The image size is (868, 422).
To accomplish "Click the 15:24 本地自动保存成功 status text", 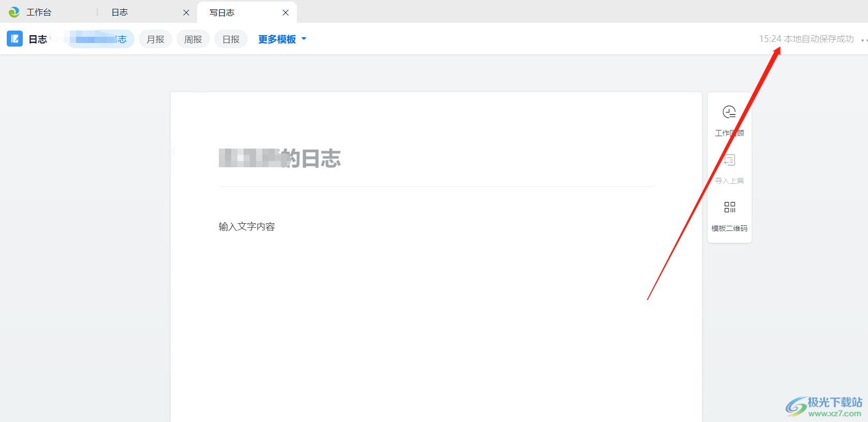I will click(806, 39).
